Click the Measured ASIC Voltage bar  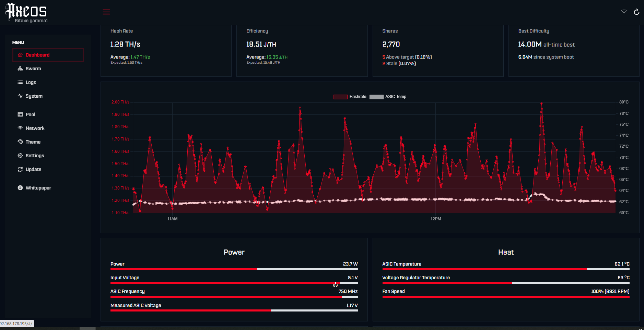(234, 310)
